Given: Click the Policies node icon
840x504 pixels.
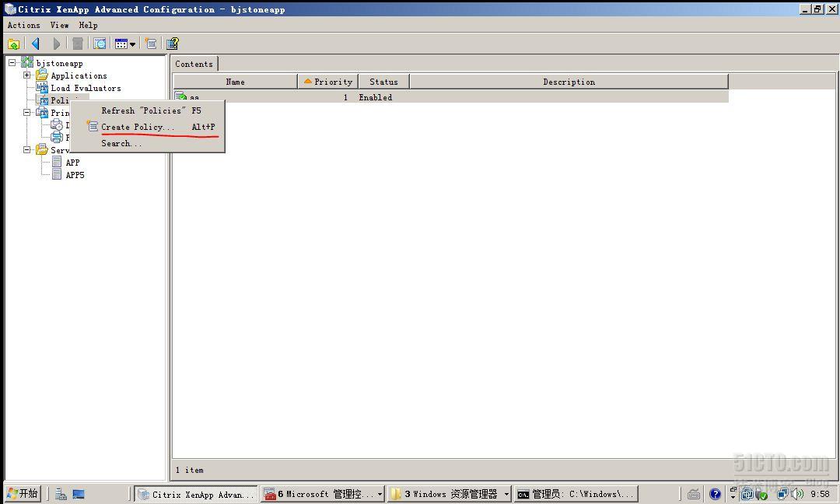Looking at the screenshot, I should [x=42, y=100].
